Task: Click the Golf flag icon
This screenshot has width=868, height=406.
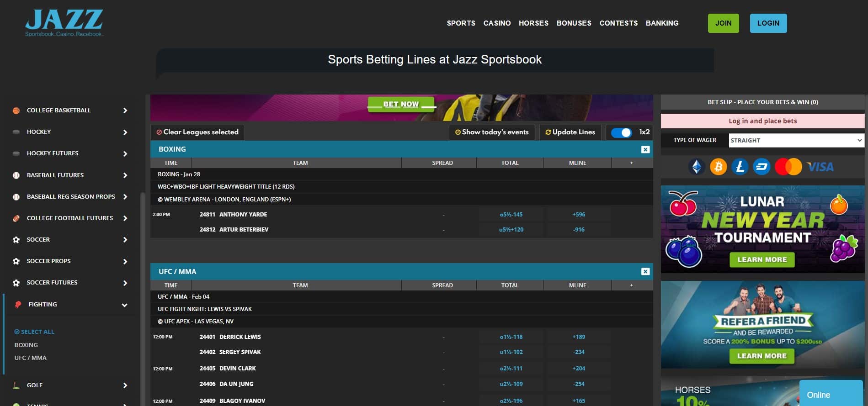Action: click(x=16, y=385)
